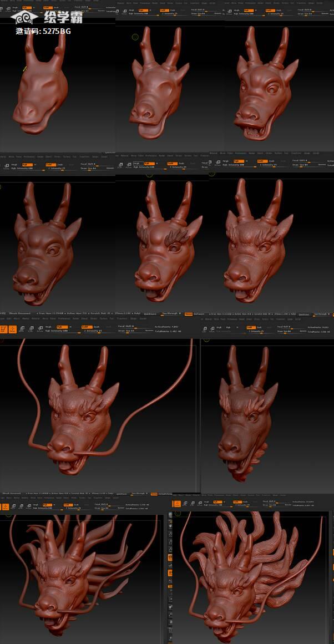The width and height of the screenshot is (334, 644).
Task: Toggle orange Menus button above smooth mane panel
Action: point(154,494)
